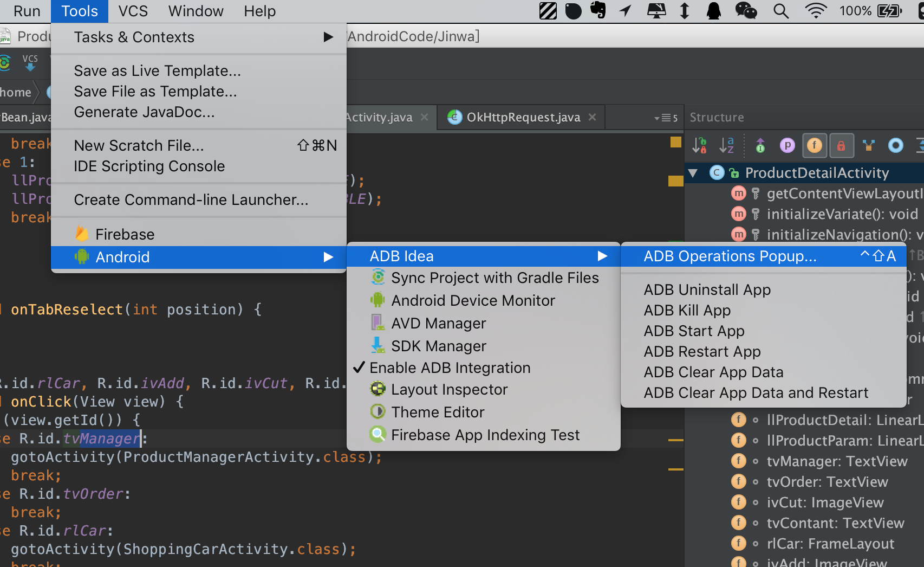This screenshot has width=924, height=567.
Task: Choose New Scratch File...
Action: pyautogui.click(x=199, y=145)
